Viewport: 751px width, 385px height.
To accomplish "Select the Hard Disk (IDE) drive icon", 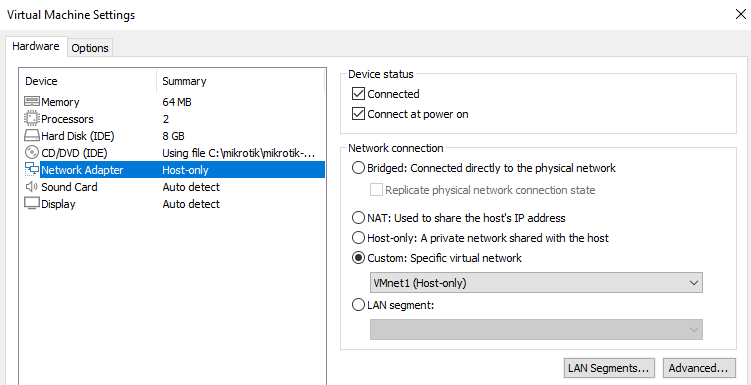I will 32,136.
